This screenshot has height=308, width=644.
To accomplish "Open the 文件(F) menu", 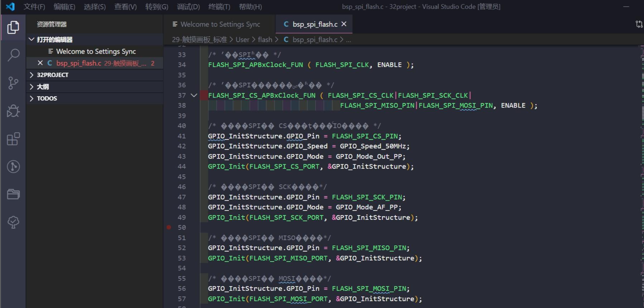I will pyautogui.click(x=34, y=7).
